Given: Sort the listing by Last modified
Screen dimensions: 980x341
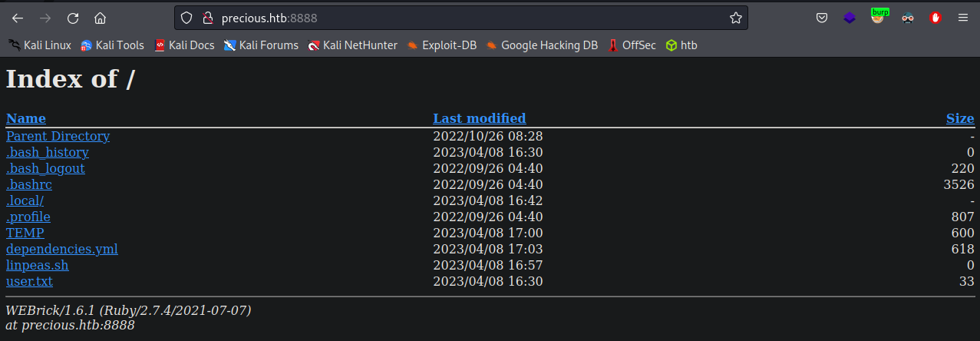Looking at the screenshot, I should [479, 118].
